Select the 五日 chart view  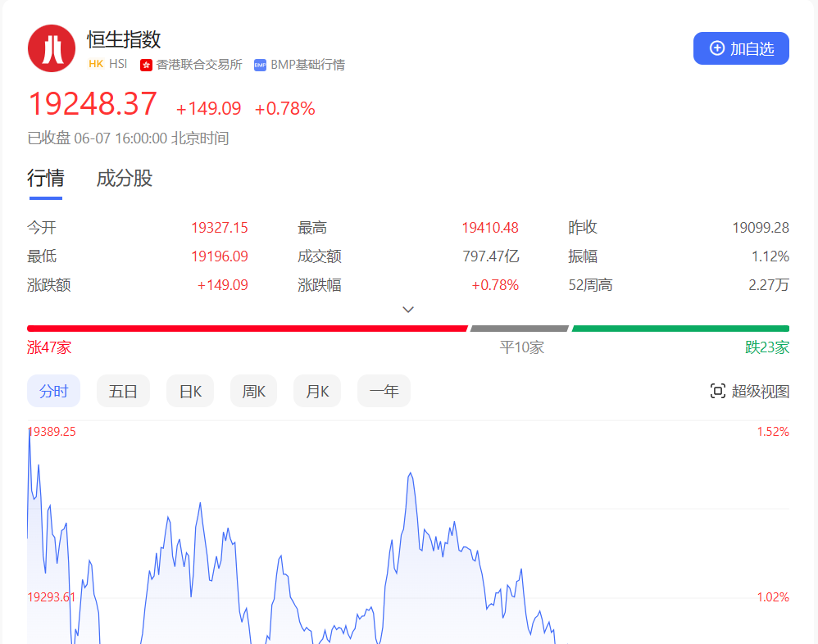click(x=123, y=391)
